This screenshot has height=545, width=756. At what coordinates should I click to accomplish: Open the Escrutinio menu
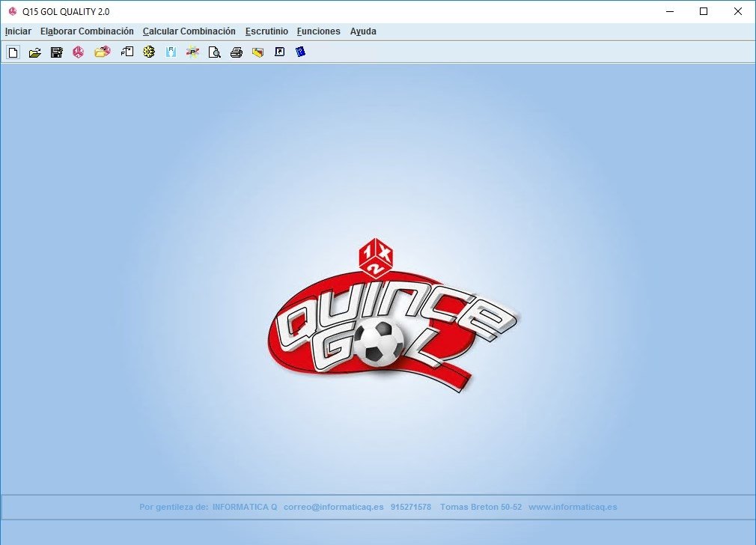click(x=266, y=31)
